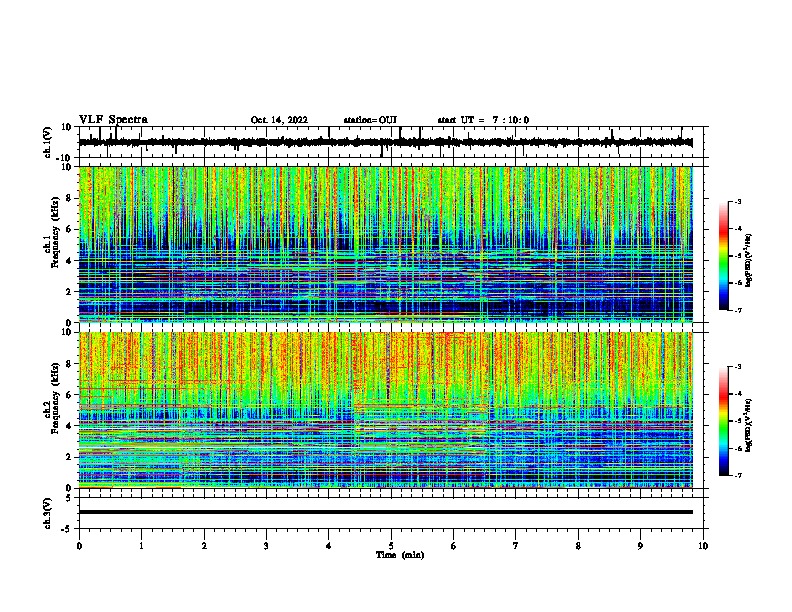Click the "ch.1(V)" waveform axis label
792x612 pixels.
48,142
